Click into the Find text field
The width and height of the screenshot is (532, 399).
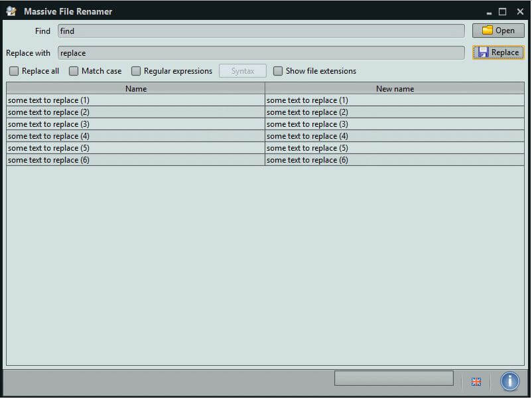click(261, 31)
